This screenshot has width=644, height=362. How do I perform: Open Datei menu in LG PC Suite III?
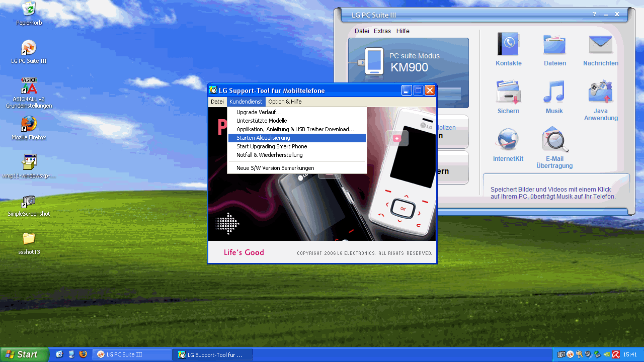362,31
